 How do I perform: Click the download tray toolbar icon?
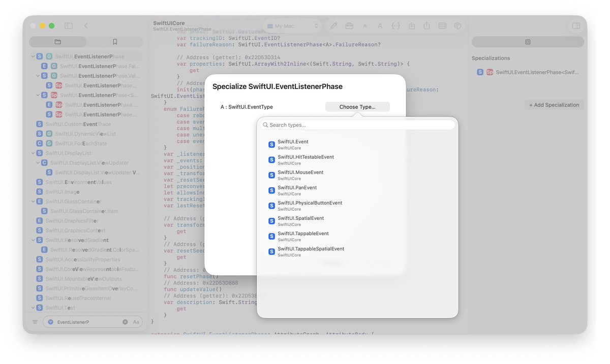(412, 25)
